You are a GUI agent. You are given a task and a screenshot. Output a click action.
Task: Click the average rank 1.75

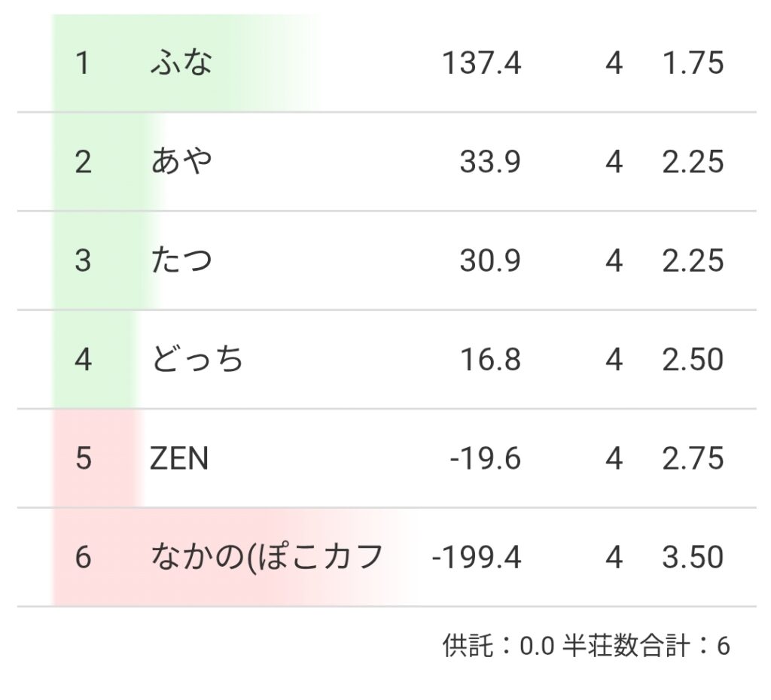[x=693, y=63]
